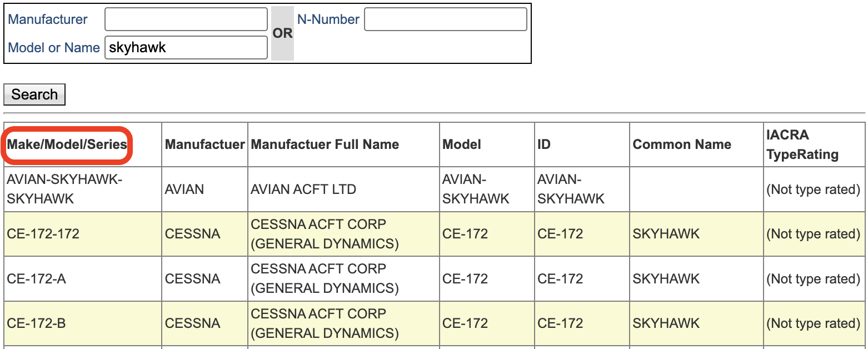Click the ID column header
The height and width of the screenshot is (349, 868).
544,144
